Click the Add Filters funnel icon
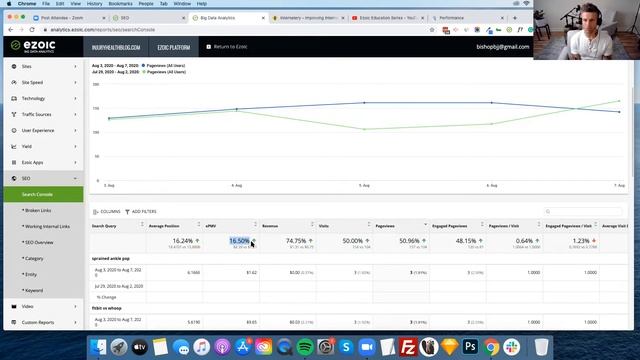This screenshot has width=640, height=360. pos(127,212)
